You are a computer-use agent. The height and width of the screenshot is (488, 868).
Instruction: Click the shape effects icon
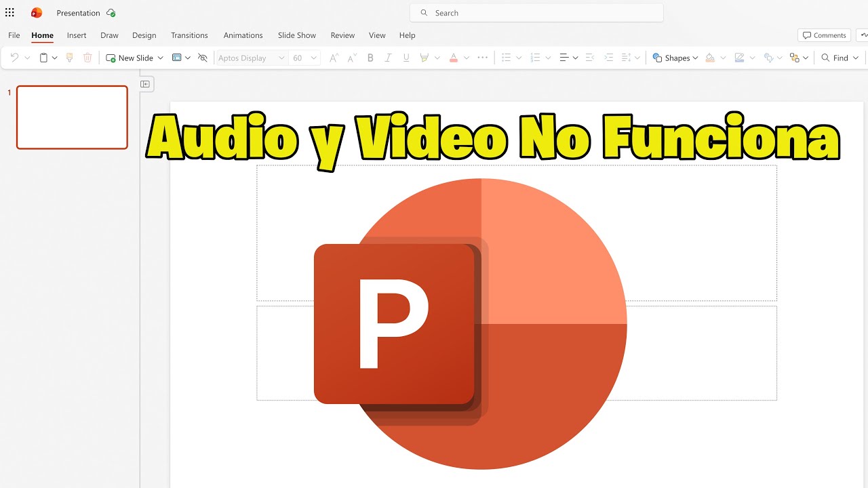coord(768,58)
